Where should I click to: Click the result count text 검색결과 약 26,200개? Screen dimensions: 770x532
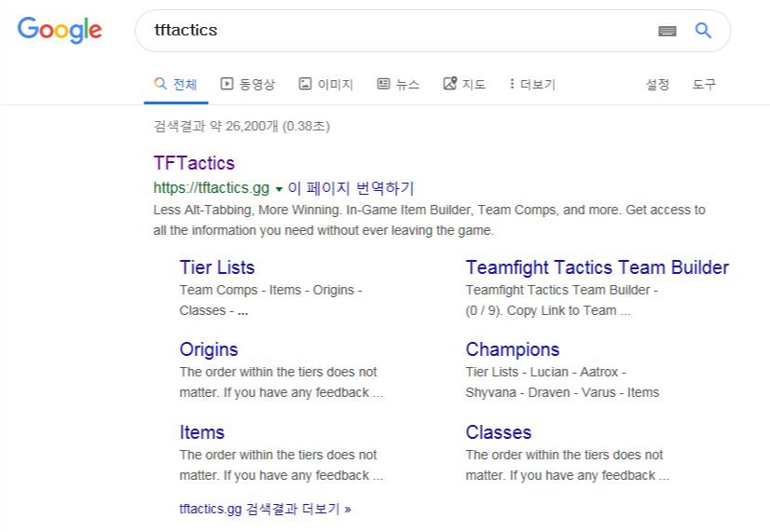(216, 126)
